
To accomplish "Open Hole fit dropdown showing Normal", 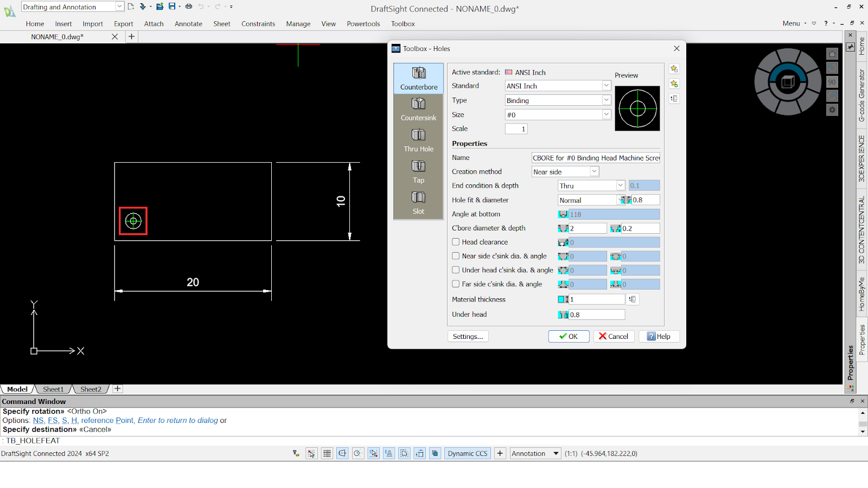I will point(591,200).
